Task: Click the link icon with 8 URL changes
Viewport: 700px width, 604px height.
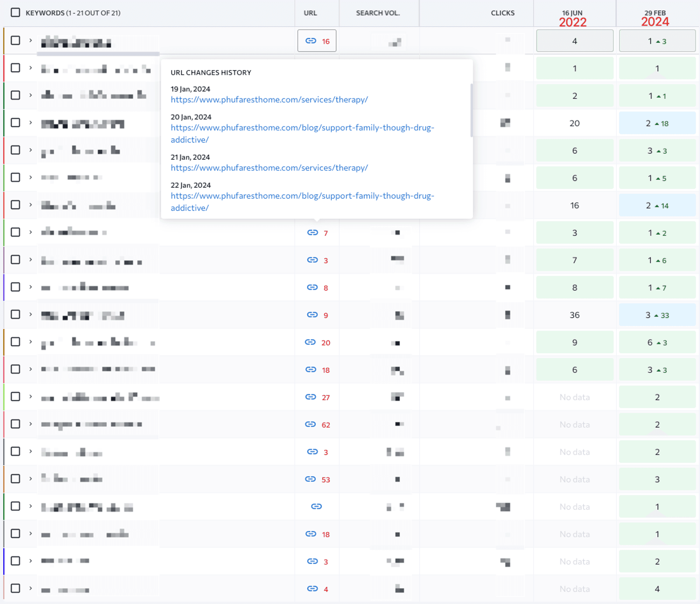Action: [x=312, y=287]
